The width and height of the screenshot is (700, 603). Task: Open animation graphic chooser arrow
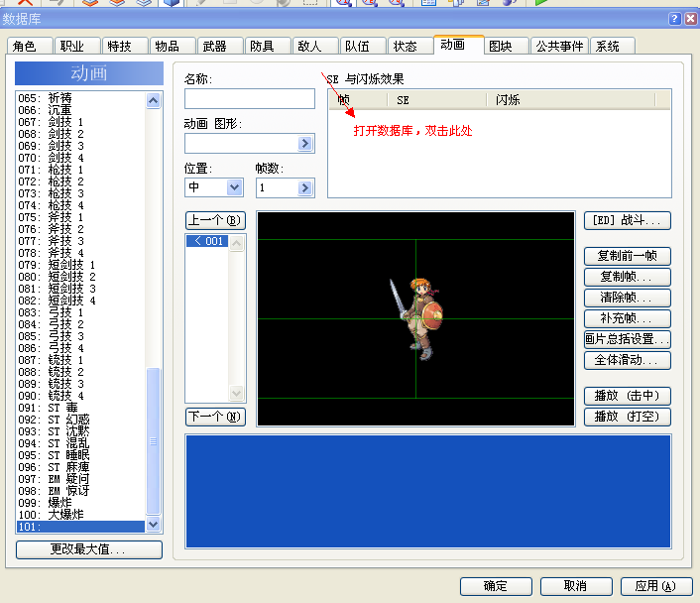(x=305, y=144)
